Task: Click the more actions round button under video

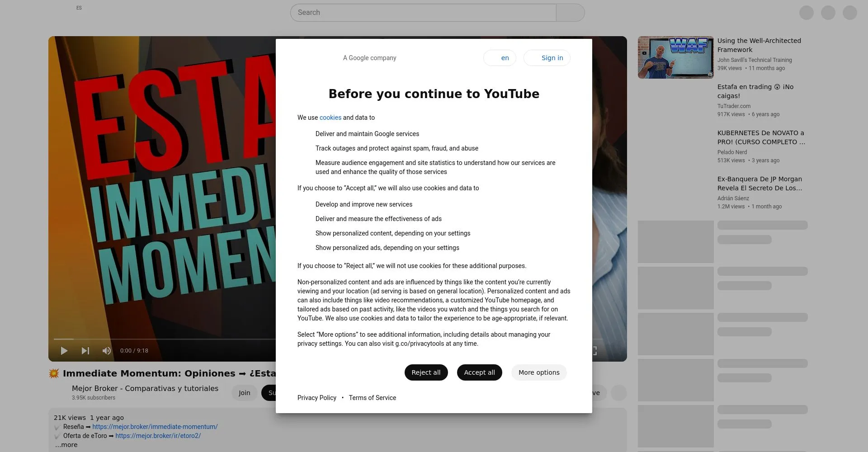Action: 619,393
